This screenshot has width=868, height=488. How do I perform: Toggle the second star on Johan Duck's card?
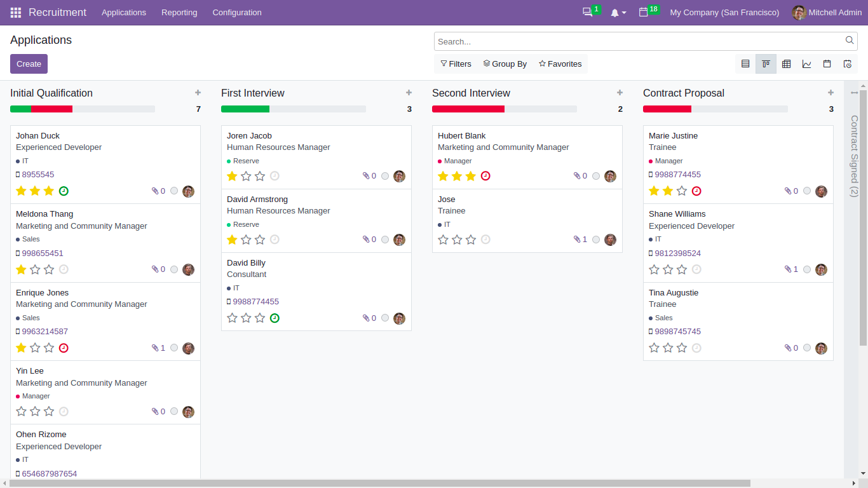[x=35, y=191]
